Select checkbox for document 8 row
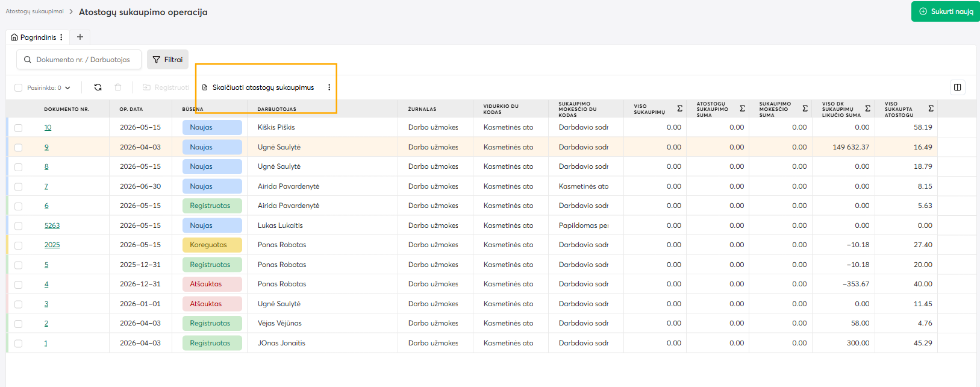The height and width of the screenshot is (387, 980). (x=18, y=167)
